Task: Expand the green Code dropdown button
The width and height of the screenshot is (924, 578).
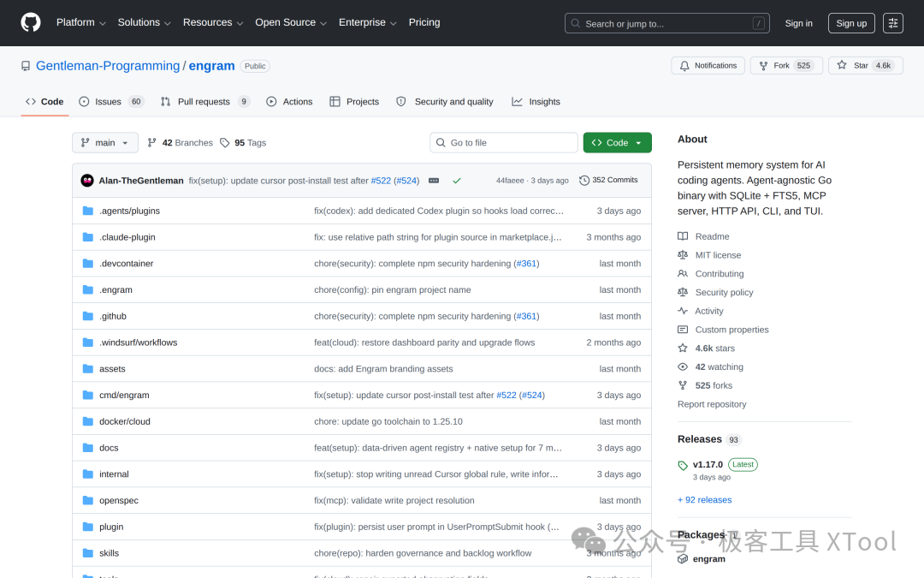Action: [x=617, y=143]
